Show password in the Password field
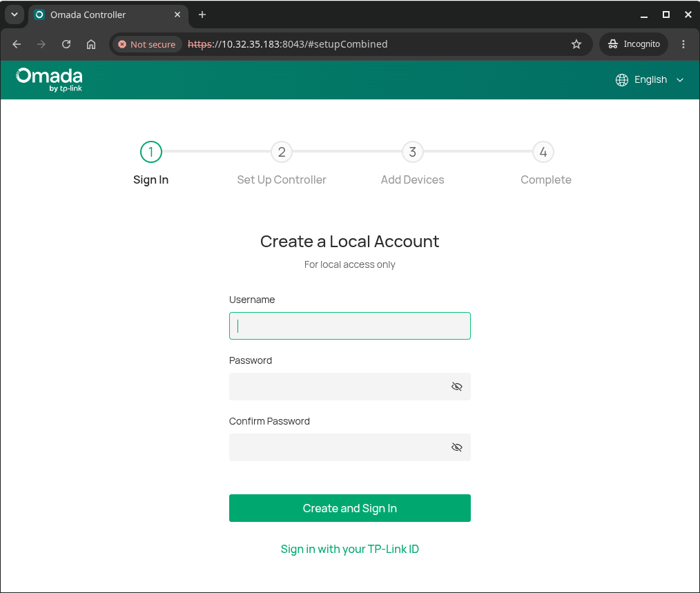Screen dimensions: 700x593 457,387
